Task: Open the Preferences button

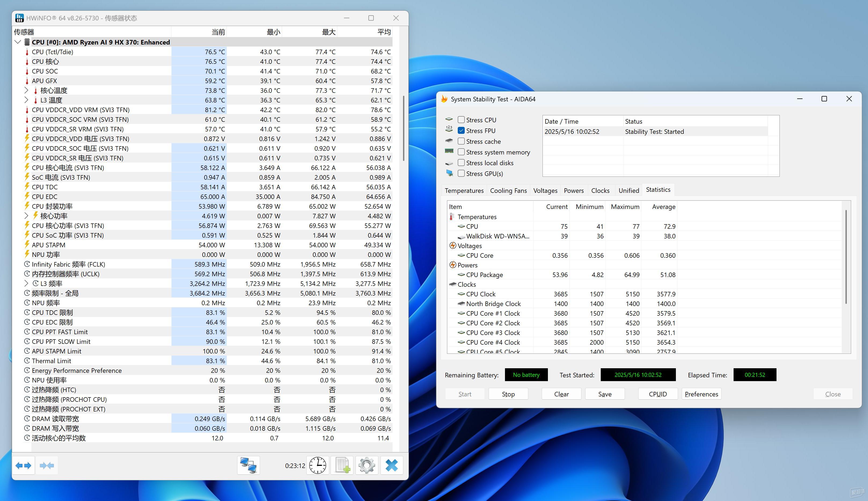Action: coord(701,394)
